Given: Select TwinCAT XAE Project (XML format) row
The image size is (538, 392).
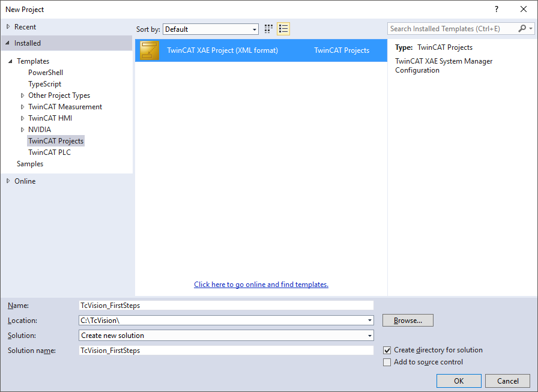Looking at the screenshot, I should [261, 50].
